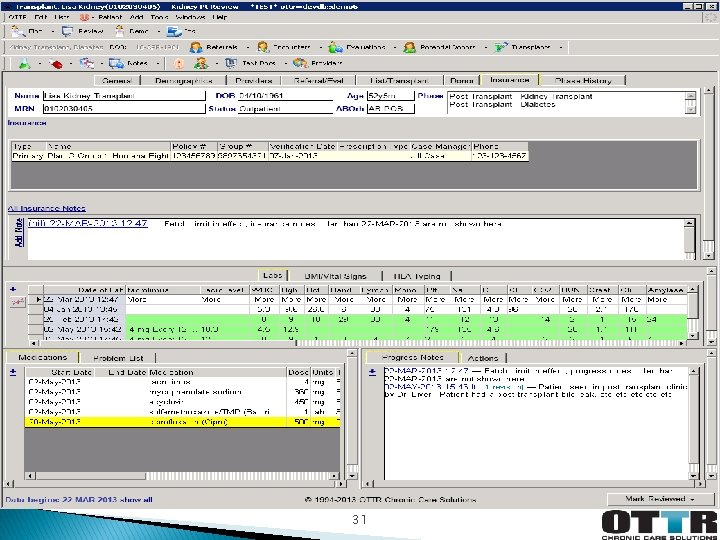
Task: Click the Text Docs toolbar icon
Action: [232, 63]
